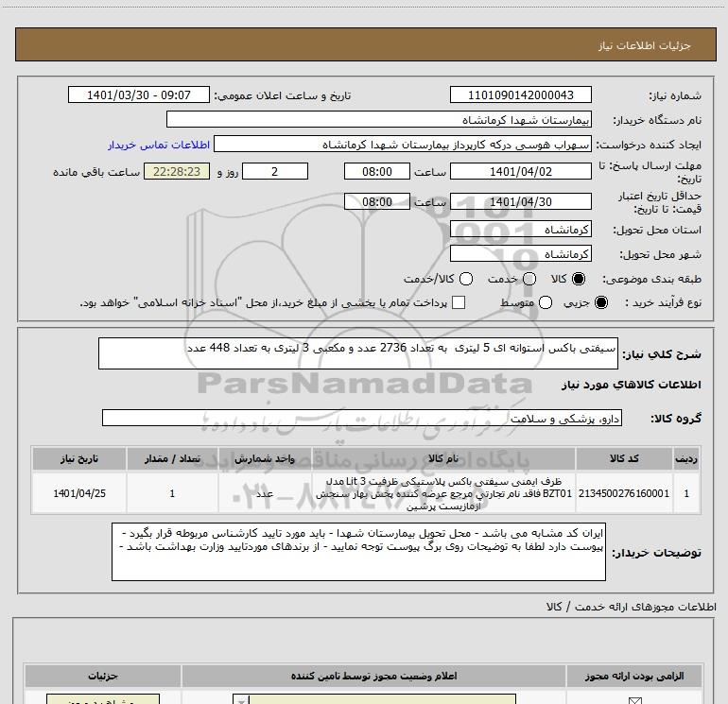This screenshot has width=728, height=704.
Task: Click the اطلاعات کالاهای مورد نیاز heading
Action: 631,385
